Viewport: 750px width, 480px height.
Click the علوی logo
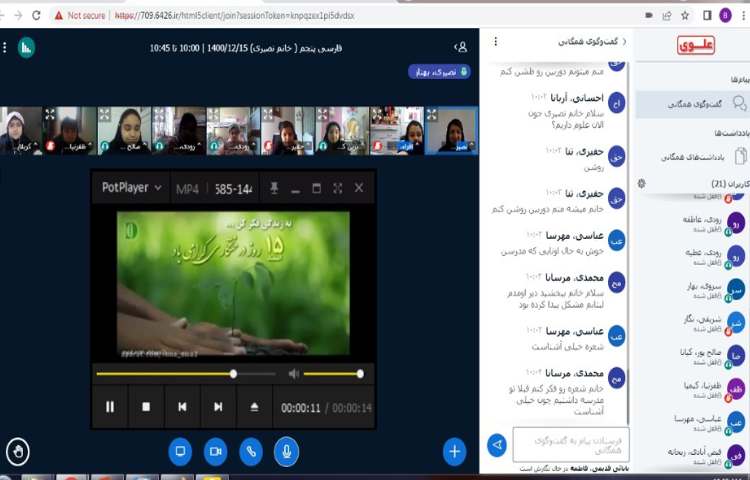click(696, 45)
